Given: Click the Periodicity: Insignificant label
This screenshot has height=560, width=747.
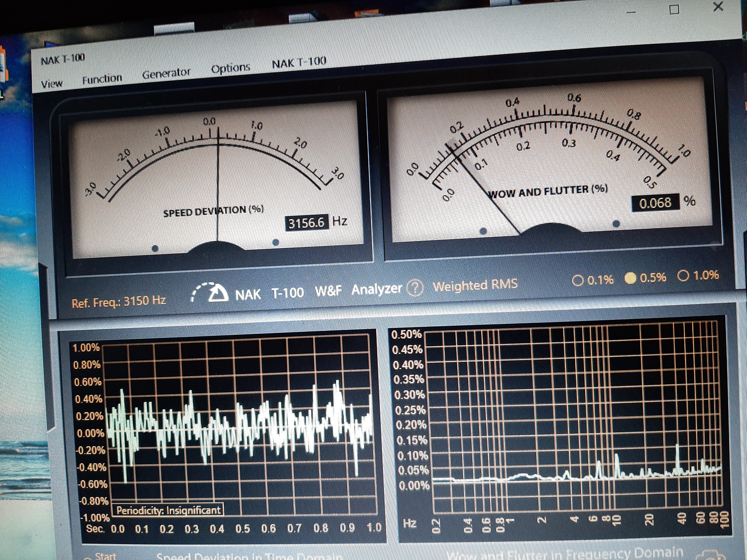Looking at the screenshot, I should [x=169, y=510].
